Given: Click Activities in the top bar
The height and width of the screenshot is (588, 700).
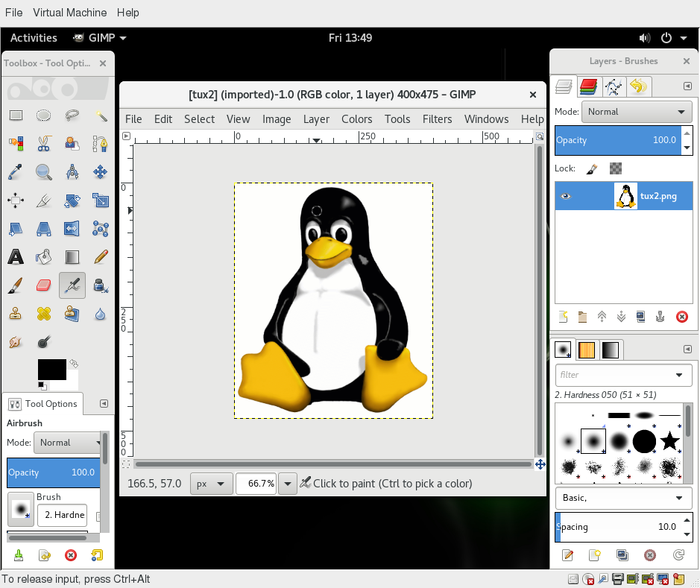Looking at the screenshot, I should click(x=34, y=38).
